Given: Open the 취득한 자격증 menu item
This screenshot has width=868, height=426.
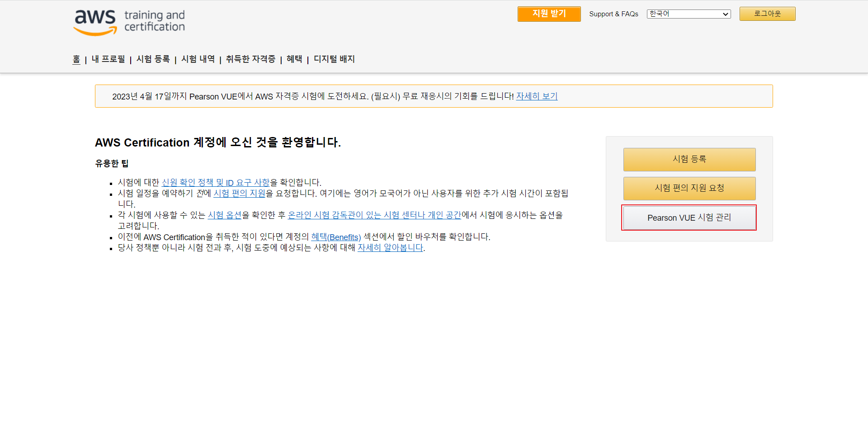Looking at the screenshot, I should pyautogui.click(x=250, y=59).
